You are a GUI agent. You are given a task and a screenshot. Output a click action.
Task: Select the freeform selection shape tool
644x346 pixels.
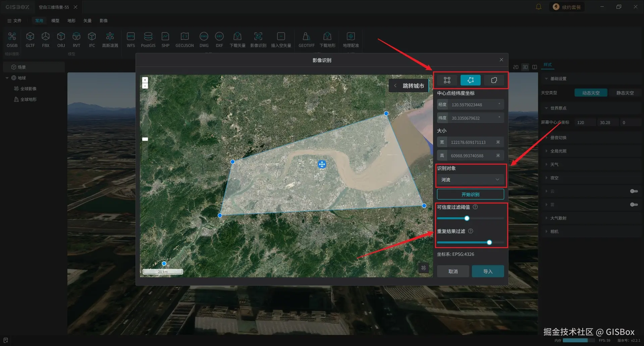point(494,80)
